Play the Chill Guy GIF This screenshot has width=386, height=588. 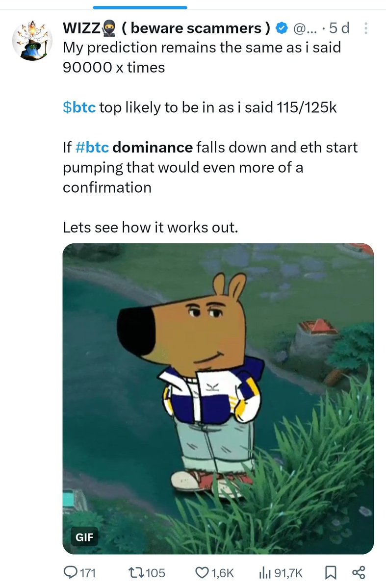tap(218, 399)
